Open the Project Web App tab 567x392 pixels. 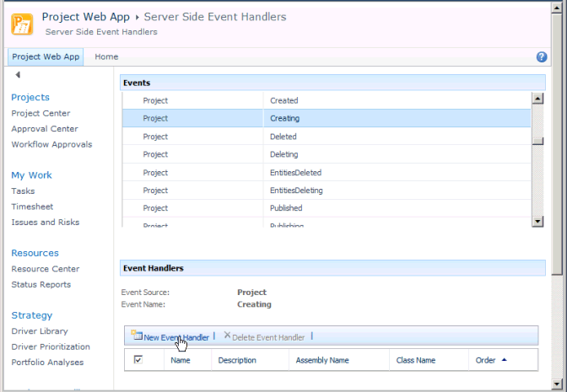pyautogui.click(x=46, y=56)
